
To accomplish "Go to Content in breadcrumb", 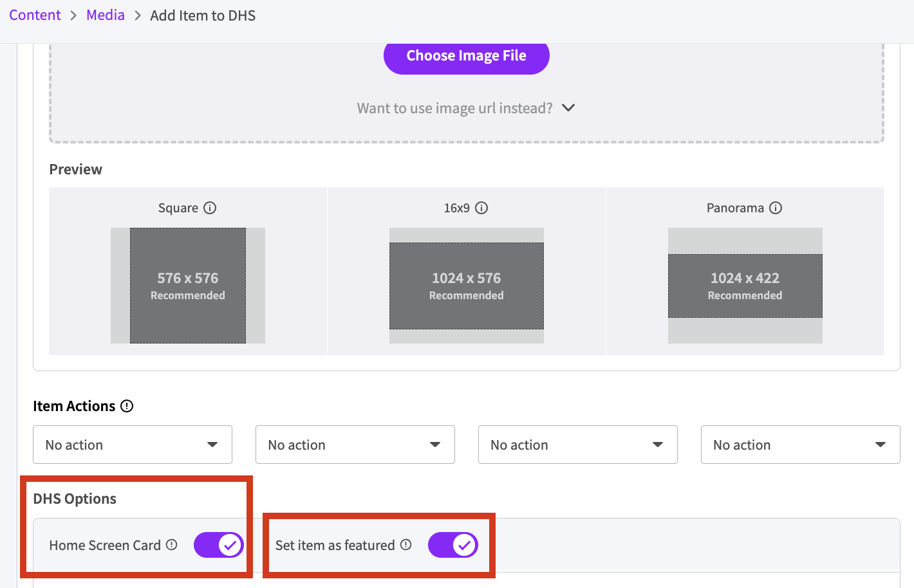I will 35,15.
